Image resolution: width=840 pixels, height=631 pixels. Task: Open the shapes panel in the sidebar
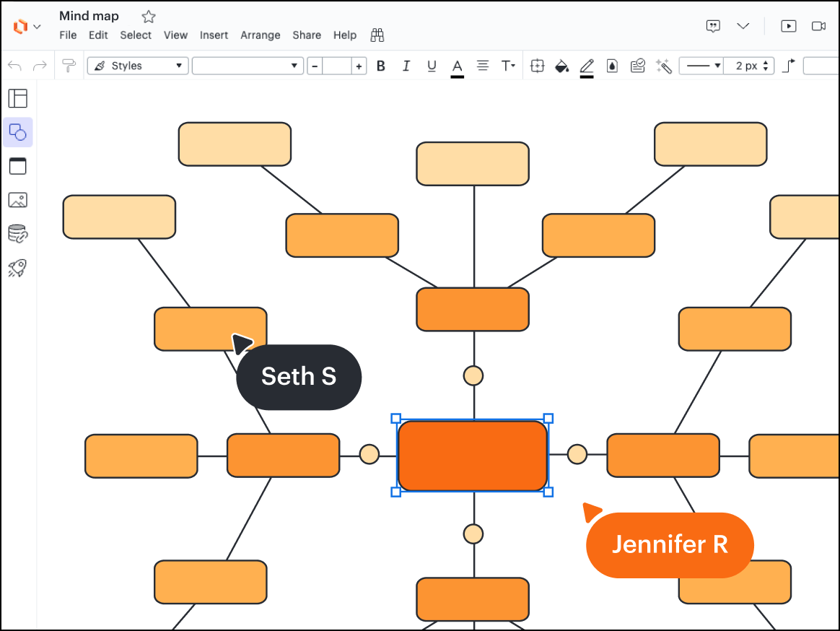click(x=17, y=132)
